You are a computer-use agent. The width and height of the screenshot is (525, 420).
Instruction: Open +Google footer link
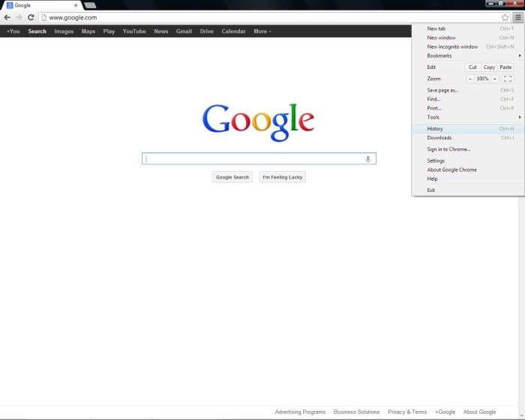coord(445,412)
